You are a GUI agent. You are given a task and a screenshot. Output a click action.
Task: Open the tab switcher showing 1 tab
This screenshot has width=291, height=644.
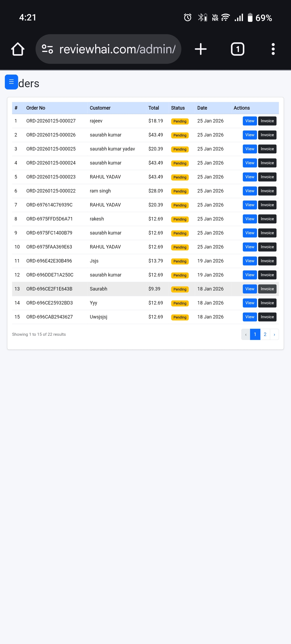(x=237, y=49)
